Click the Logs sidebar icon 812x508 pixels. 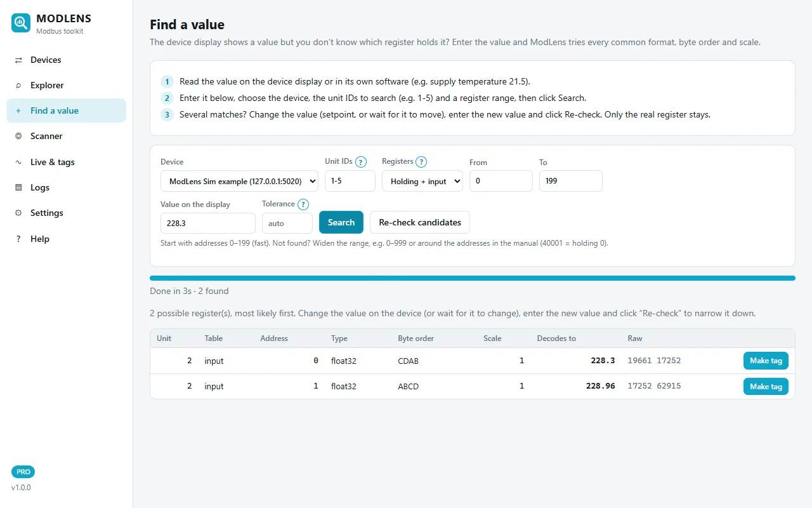point(18,187)
